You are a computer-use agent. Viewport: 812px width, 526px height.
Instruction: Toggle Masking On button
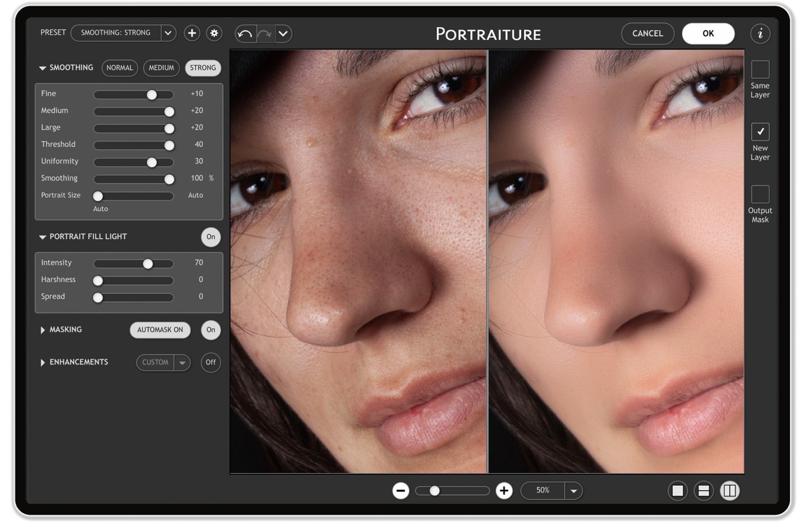tap(211, 330)
